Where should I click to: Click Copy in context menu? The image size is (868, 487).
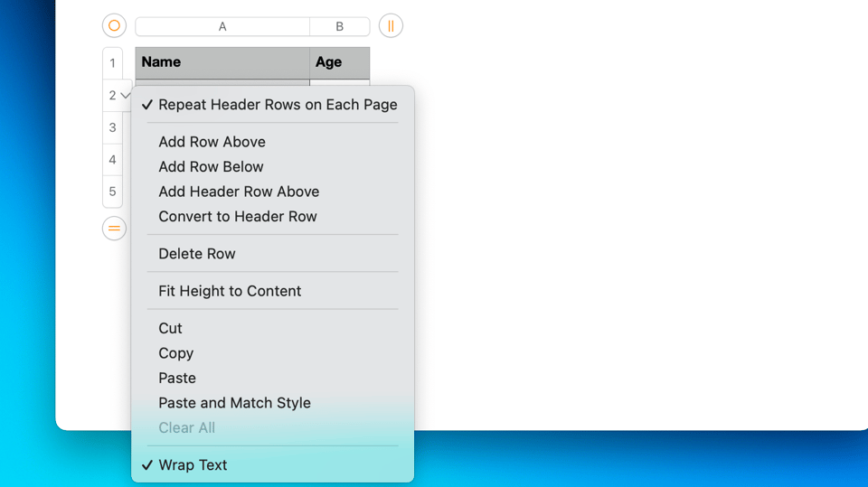pos(175,353)
